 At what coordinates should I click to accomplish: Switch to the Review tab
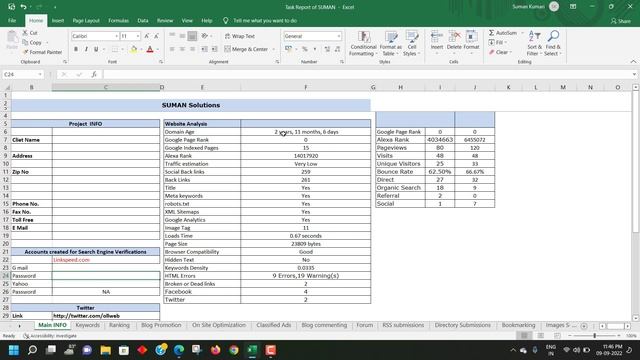(x=165, y=20)
